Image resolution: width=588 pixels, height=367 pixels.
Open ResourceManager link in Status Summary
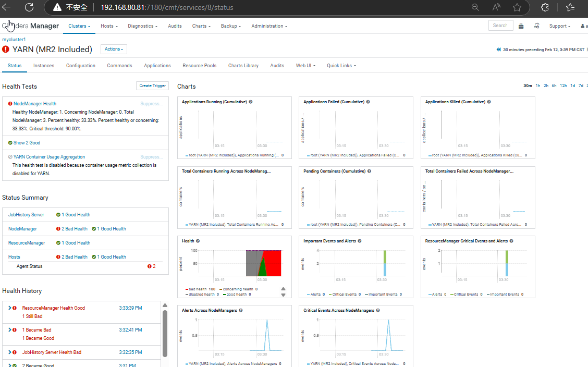27,243
